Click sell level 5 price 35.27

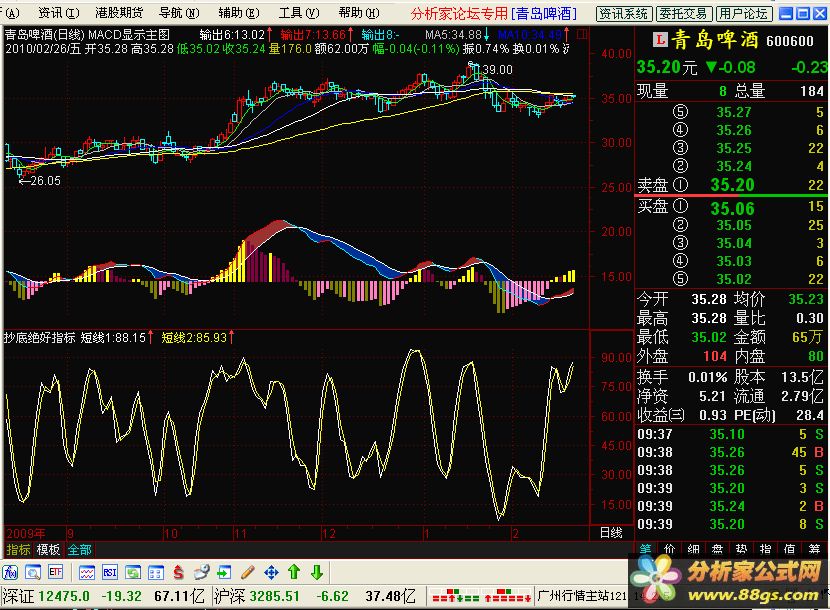tap(733, 112)
